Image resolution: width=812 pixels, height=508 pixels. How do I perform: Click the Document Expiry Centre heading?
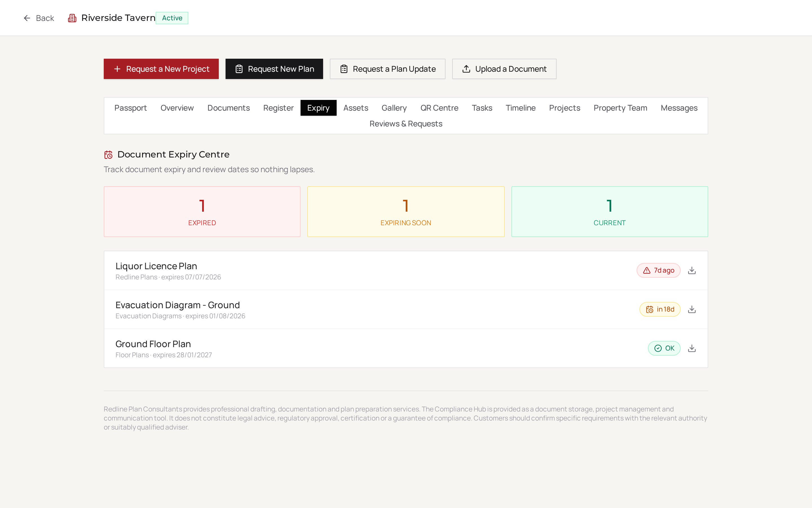click(x=173, y=155)
